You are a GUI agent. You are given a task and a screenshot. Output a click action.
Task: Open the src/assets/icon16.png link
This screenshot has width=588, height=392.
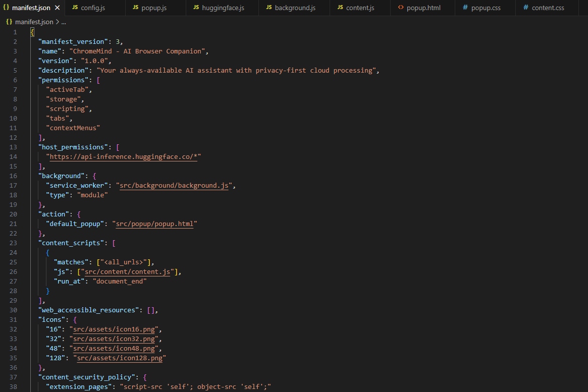coord(114,329)
